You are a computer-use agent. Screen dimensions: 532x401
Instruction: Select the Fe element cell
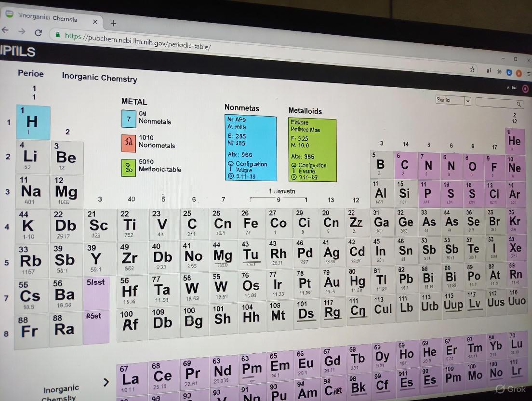[x=252, y=223]
